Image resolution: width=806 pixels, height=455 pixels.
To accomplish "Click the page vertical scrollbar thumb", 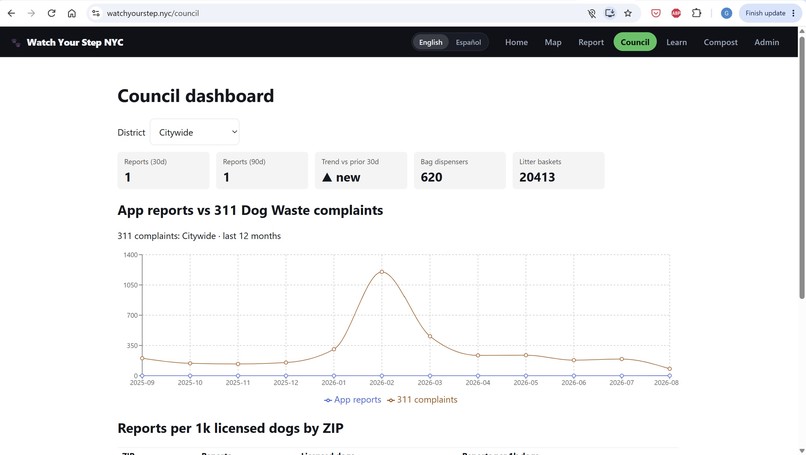I will pyautogui.click(x=801, y=166).
